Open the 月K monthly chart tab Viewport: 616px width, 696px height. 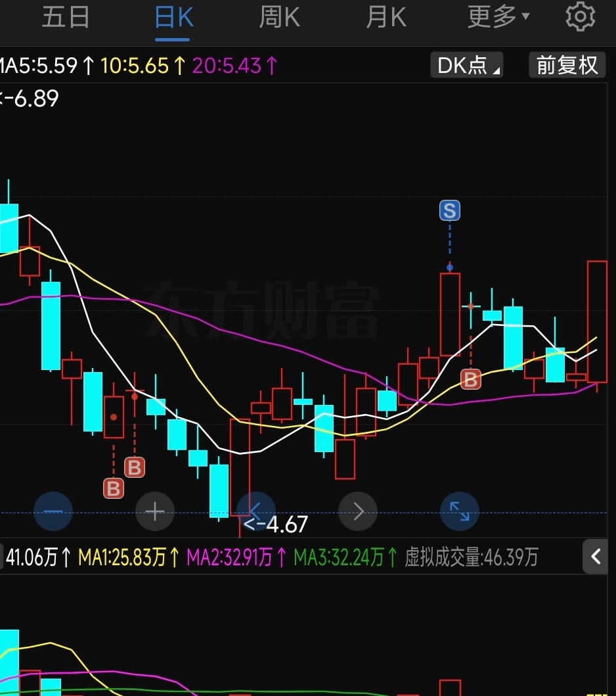pos(386,18)
